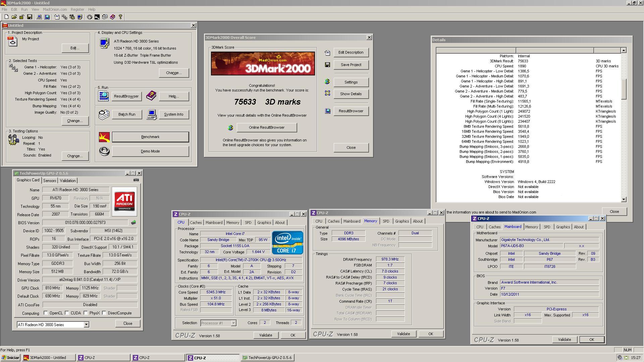Click the System Info button
The image size is (644, 362).
pyautogui.click(x=174, y=114)
